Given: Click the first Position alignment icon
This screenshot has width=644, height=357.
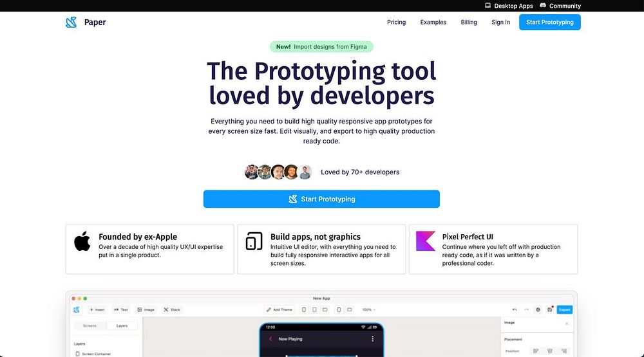Looking at the screenshot, I should tap(536, 351).
